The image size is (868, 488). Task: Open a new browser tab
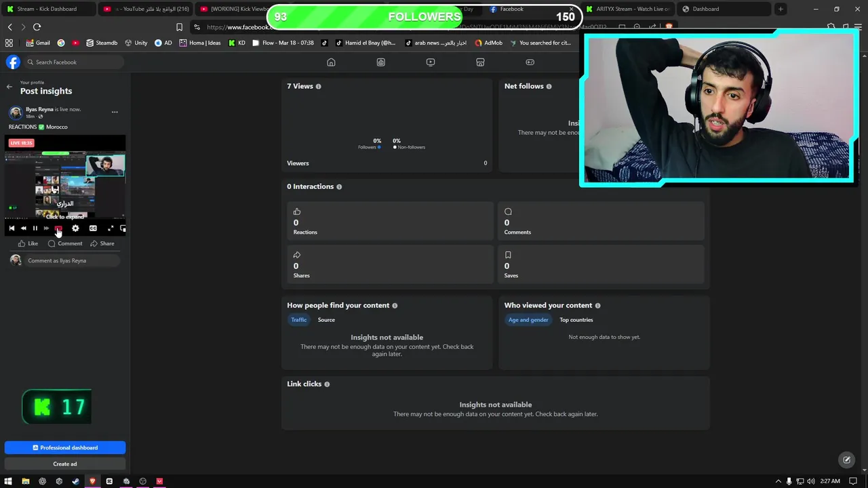(781, 9)
